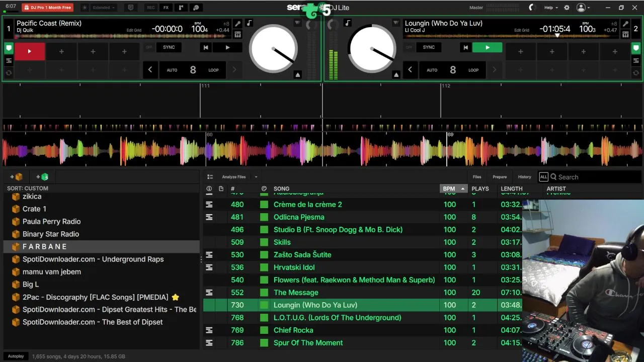Image resolution: width=644 pixels, height=362 pixels.
Task: Toggle the library list view icon
Action: coord(210,177)
